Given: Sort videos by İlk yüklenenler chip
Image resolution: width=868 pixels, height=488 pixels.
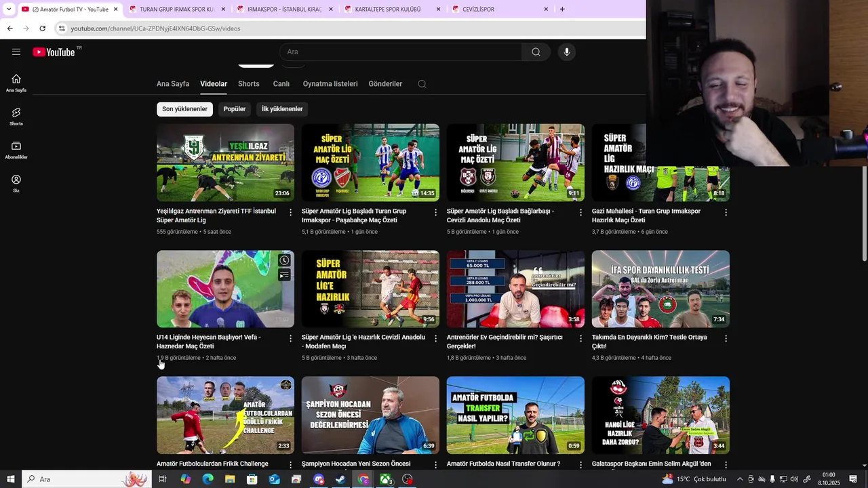Looking at the screenshot, I should pos(282,109).
